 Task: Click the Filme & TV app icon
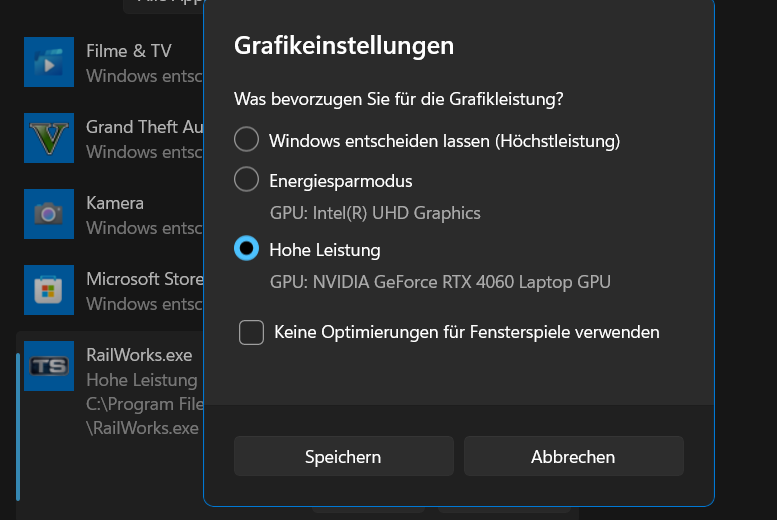tap(48, 62)
